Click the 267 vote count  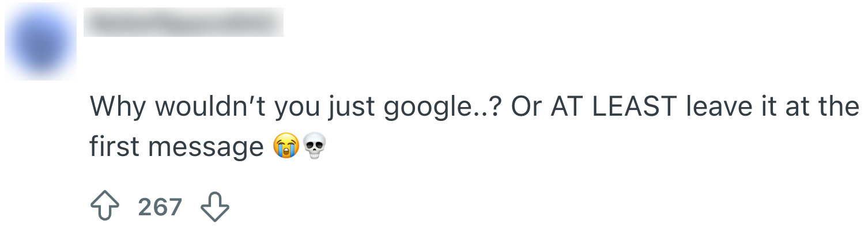160,207
